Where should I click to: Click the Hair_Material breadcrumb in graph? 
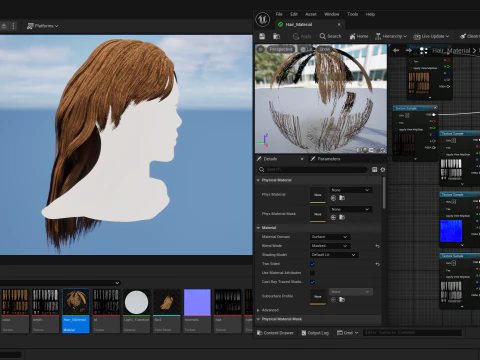tap(451, 51)
